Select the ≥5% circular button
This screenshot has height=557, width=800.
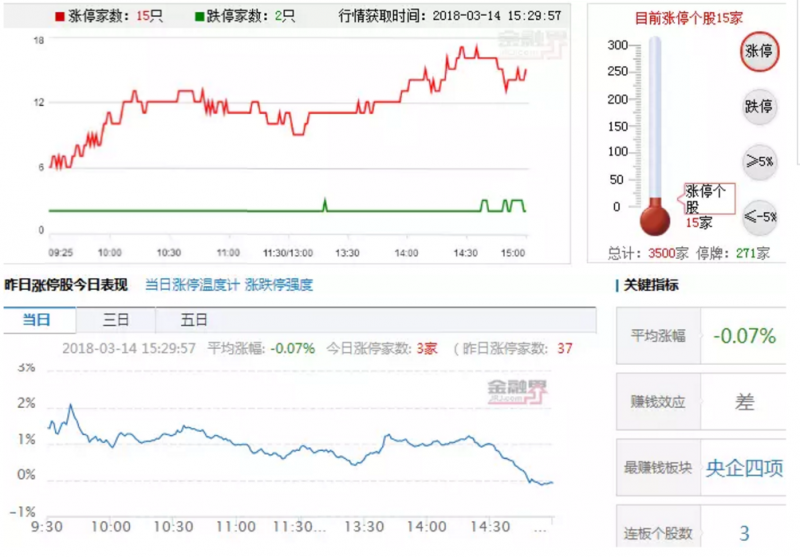(x=759, y=160)
